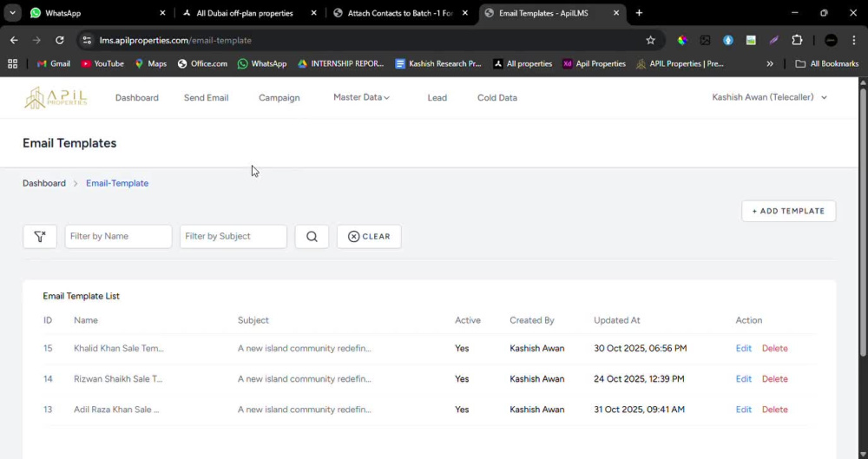This screenshot has height=459, width=868.
Task: Open the Apil Properties Xd bookmark
Action: [x=594, y=63]
